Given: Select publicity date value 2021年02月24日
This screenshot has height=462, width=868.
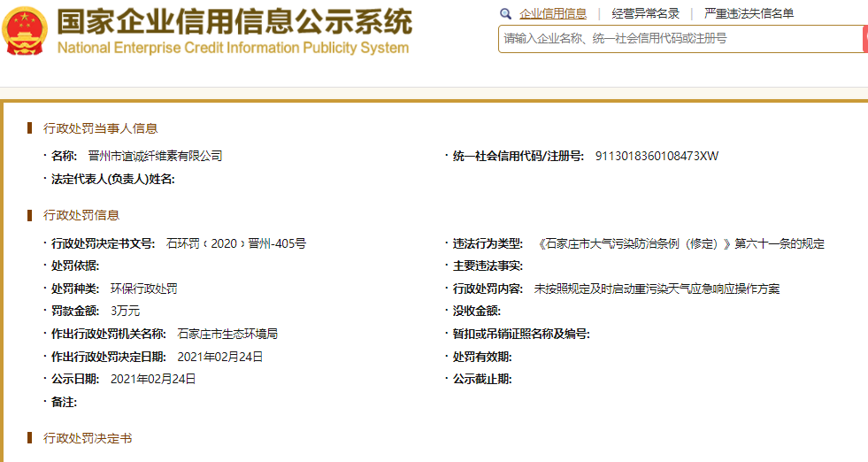Looking at the screenshot, I should [153, 379].
